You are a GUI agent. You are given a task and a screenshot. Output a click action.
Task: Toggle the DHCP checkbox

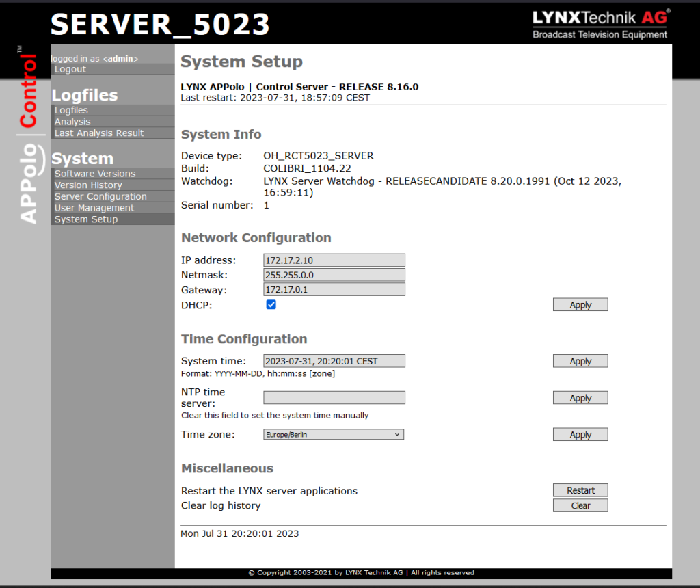tap(271, 305)
